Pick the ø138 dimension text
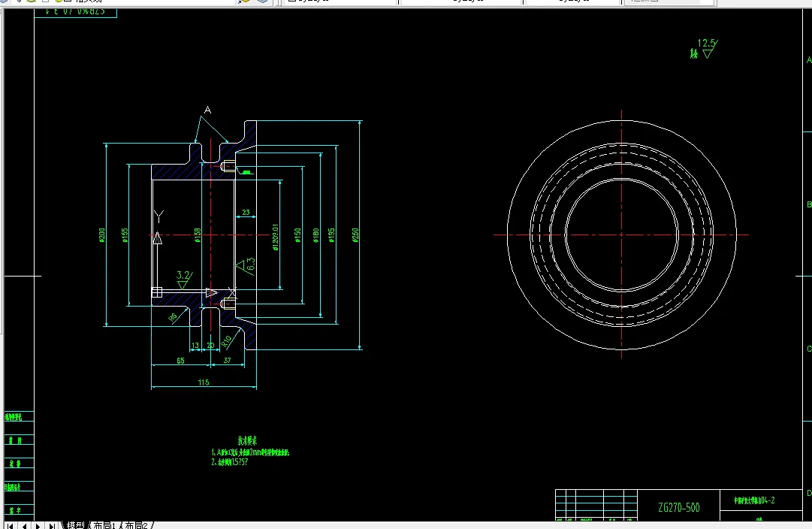This screenshot has height=529, width=812. tap(198, 234)
